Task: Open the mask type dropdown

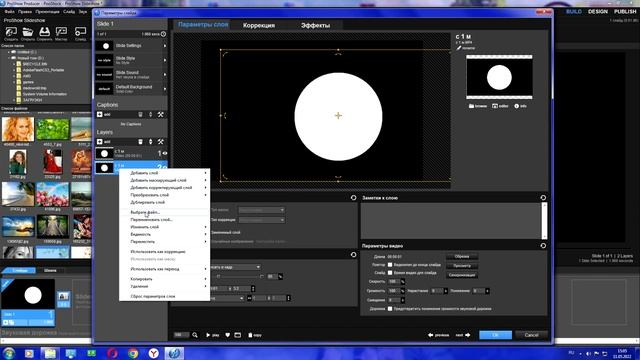Action: (262, 210)
